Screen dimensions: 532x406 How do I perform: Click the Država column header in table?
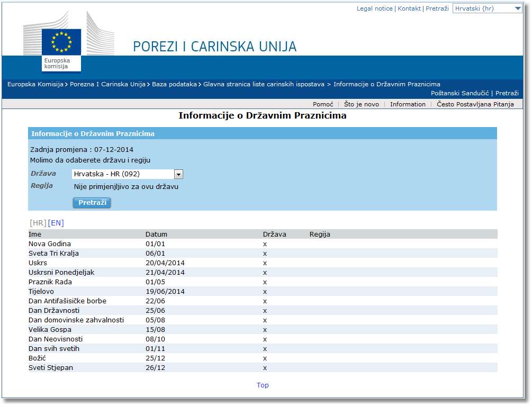275,234
